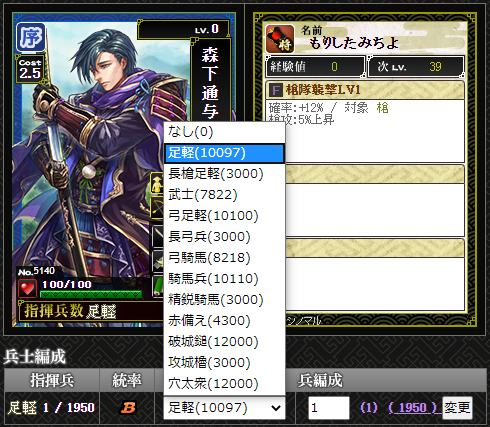Click the 将 general scroll icon

280,39
